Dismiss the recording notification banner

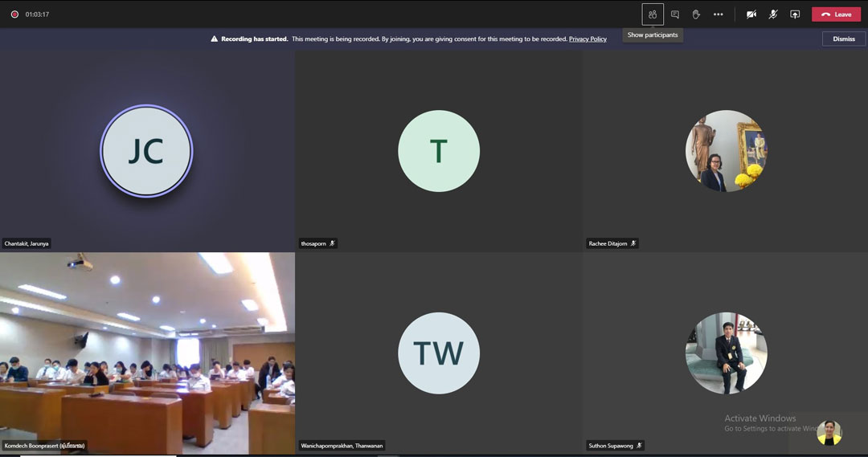pos(844,39)
